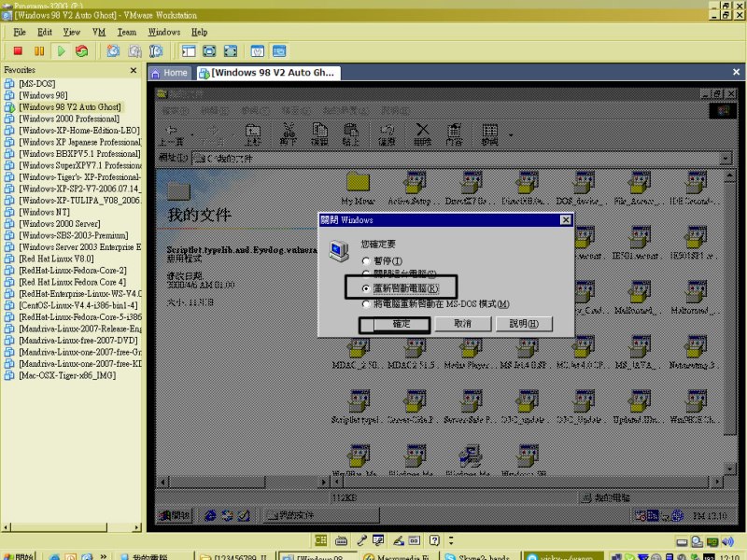
Task: Open the Snapshot Manager toolbar icon
Action: click(x=156, y=51)
